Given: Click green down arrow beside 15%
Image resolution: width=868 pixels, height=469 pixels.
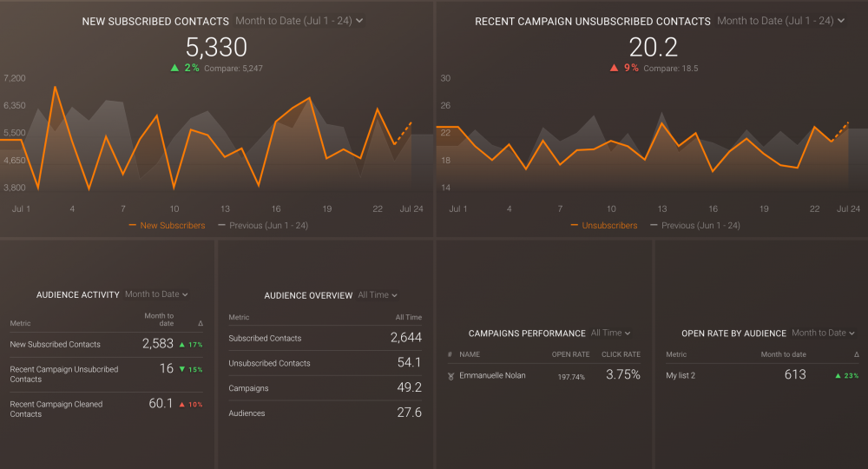Looking at the screenshot, I should pos(182,370).
